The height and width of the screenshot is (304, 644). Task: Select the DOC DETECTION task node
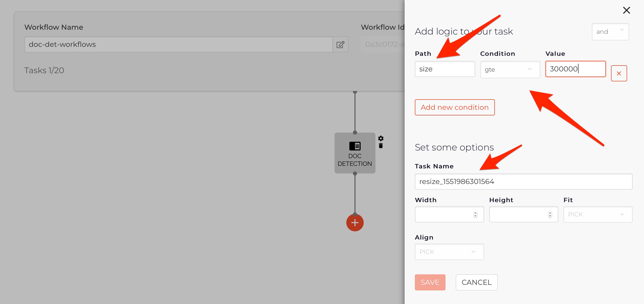click(355, 153)
